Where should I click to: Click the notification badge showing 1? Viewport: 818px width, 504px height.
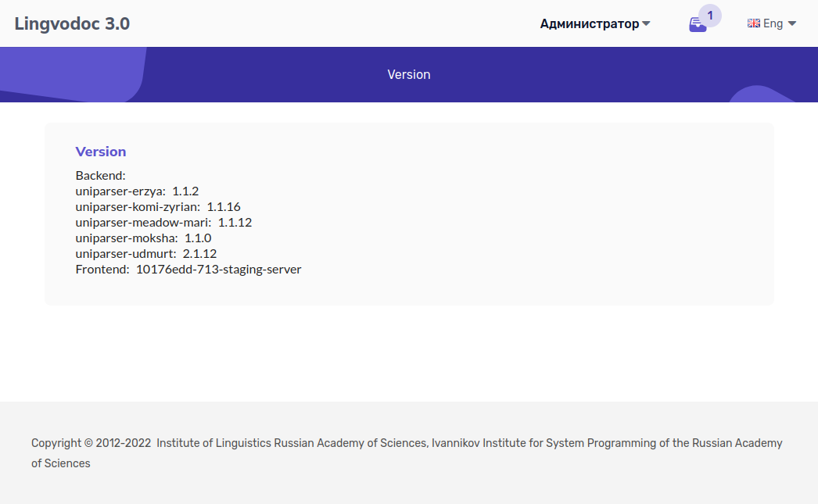(709, 14)
